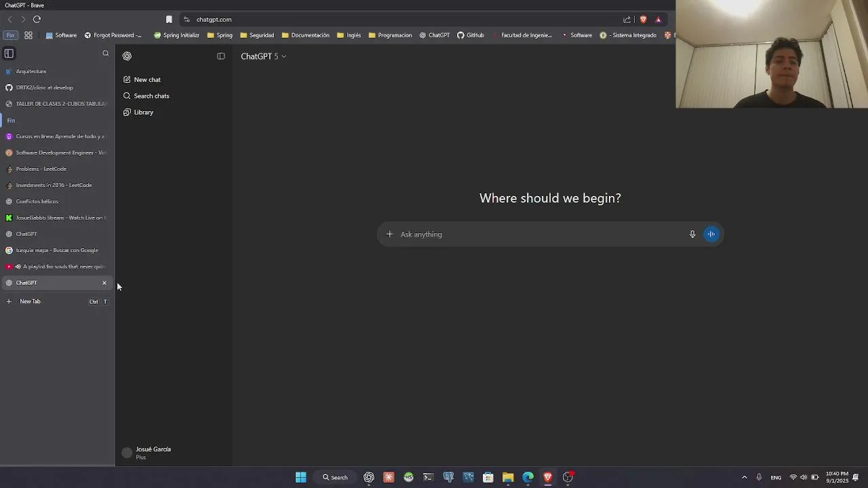Open the ChatGPT 5 model selector dropdown
The image size is (868, 488).
click(x=263, y=56)
